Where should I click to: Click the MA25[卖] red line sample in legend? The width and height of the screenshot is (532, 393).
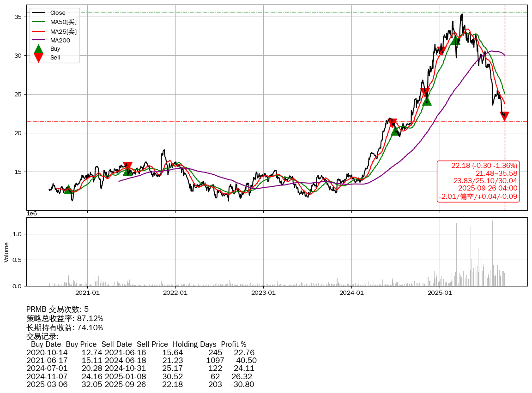pos(39,31)
